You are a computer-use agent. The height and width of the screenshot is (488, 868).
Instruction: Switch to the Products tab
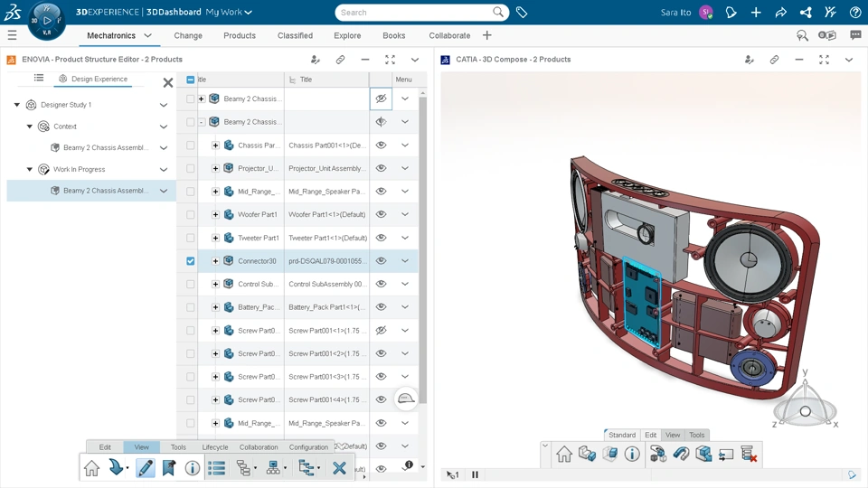point(240,35)
